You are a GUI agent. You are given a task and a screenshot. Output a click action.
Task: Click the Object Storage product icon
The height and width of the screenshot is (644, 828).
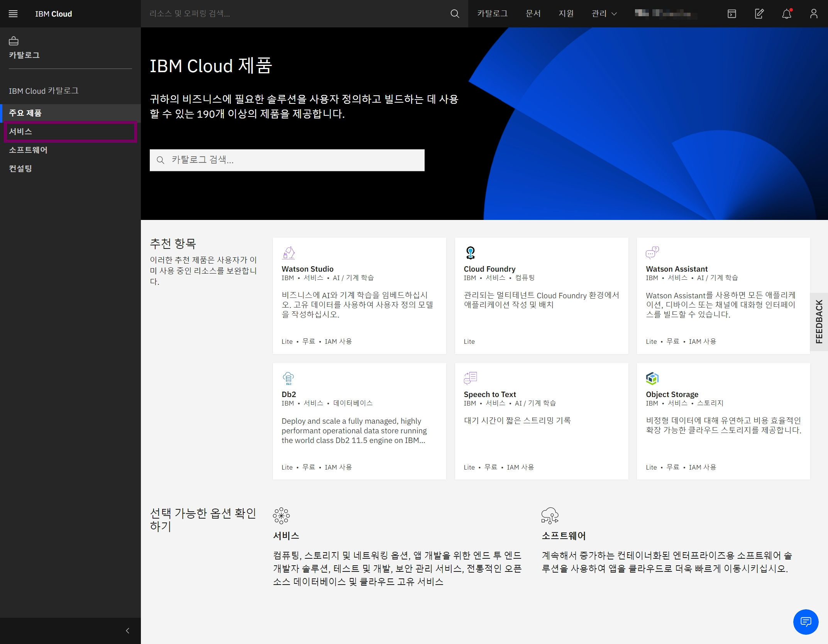652,378
